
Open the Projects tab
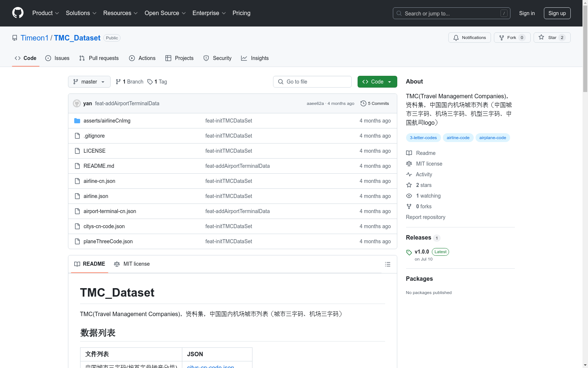coord(179,58)
